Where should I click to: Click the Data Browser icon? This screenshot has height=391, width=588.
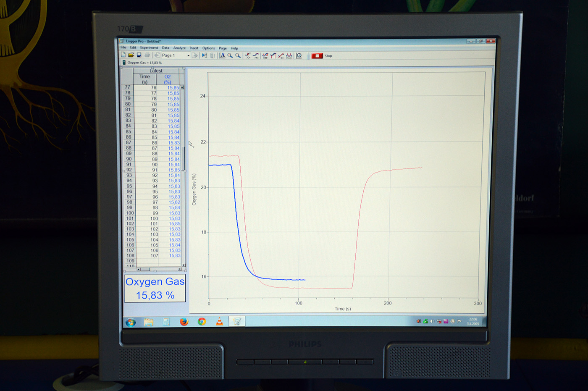[x=205, y=55]
